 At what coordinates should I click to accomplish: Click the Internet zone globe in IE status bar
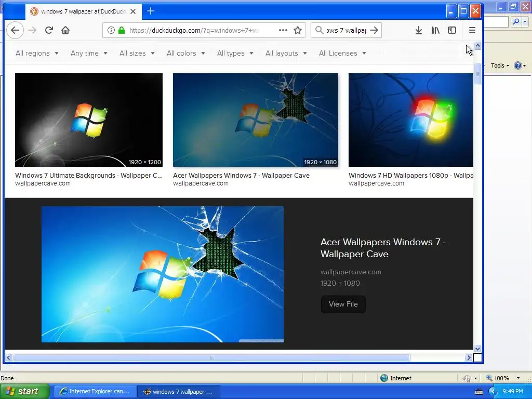[384, 378]
